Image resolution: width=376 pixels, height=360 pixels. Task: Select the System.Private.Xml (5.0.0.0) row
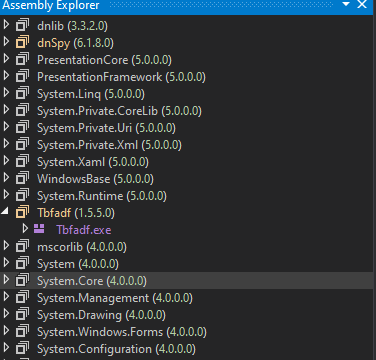point(186,145)
